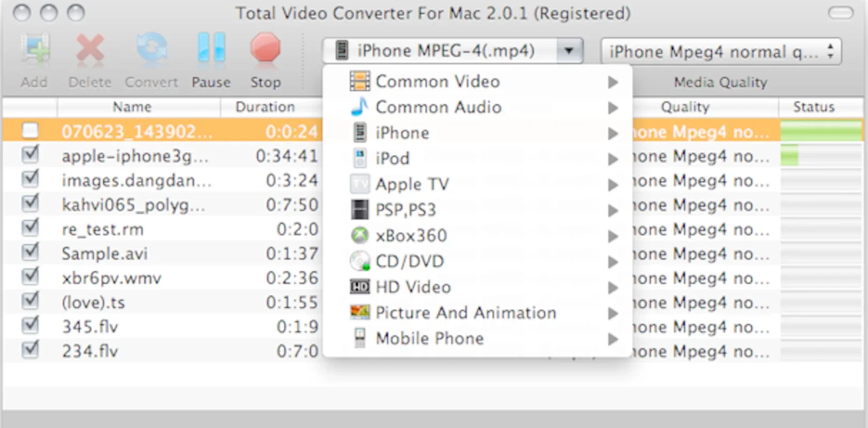Uncheck the kahvi065_polyg file checkbox

(31, 204)
